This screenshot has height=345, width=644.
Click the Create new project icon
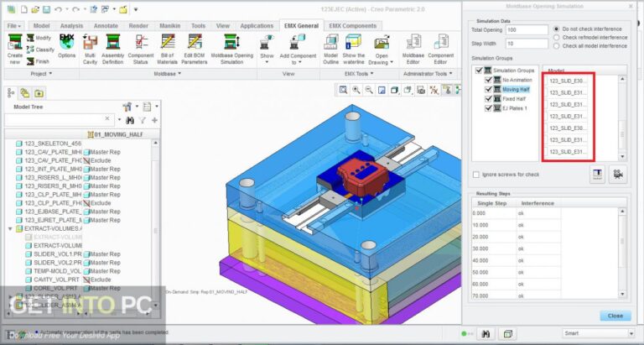(x=15, y=42)
